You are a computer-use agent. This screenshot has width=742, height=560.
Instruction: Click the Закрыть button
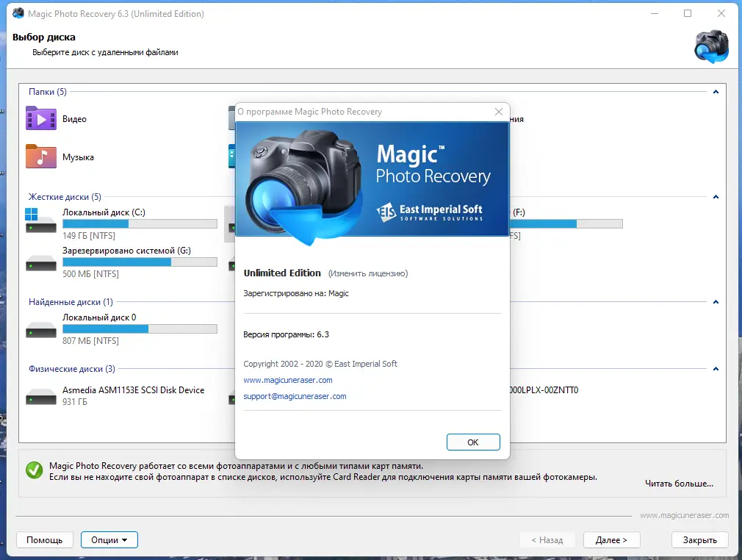tap(700, 539)
